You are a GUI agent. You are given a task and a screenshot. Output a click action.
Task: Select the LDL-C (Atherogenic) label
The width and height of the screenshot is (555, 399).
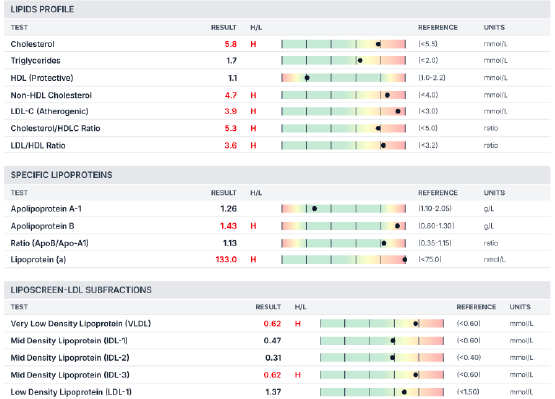[50, 111]
